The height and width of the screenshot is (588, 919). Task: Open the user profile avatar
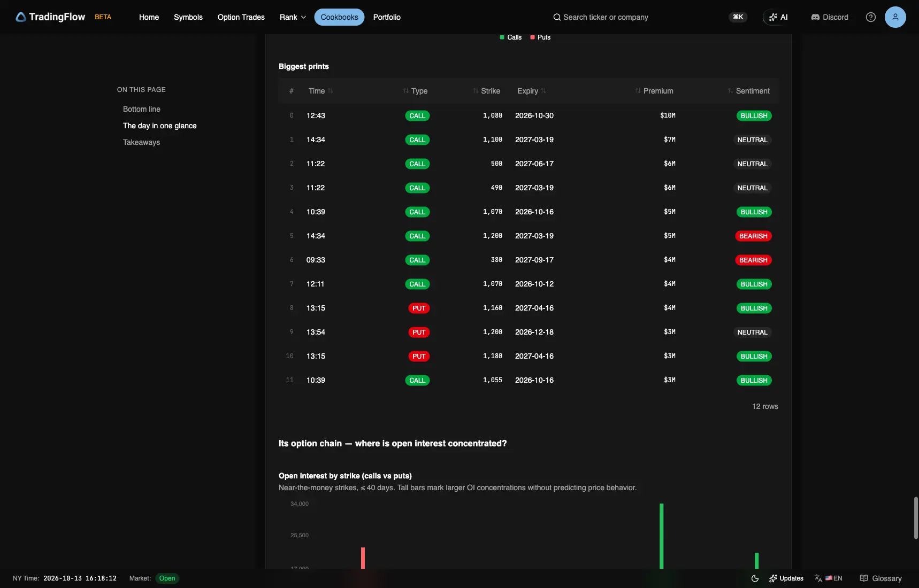(895, 17)
